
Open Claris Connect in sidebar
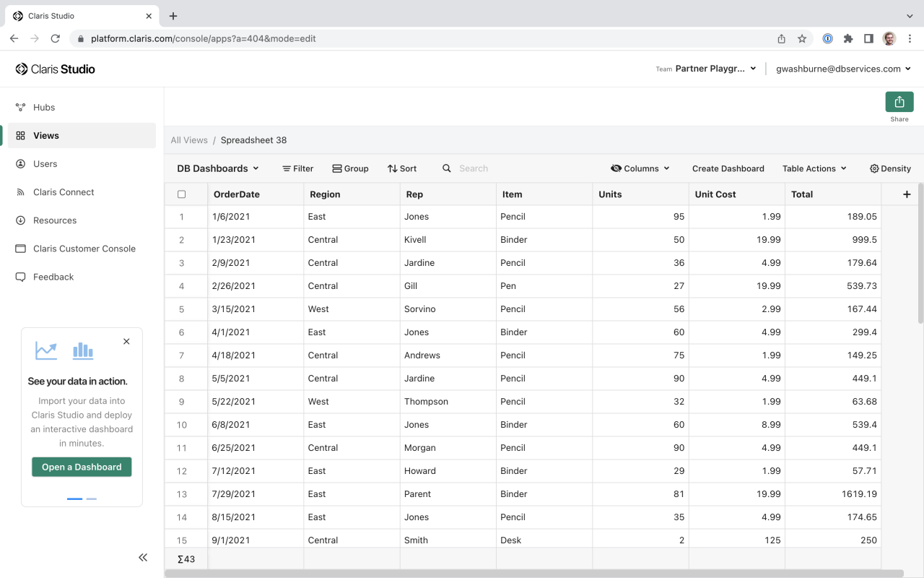[82, 192]
